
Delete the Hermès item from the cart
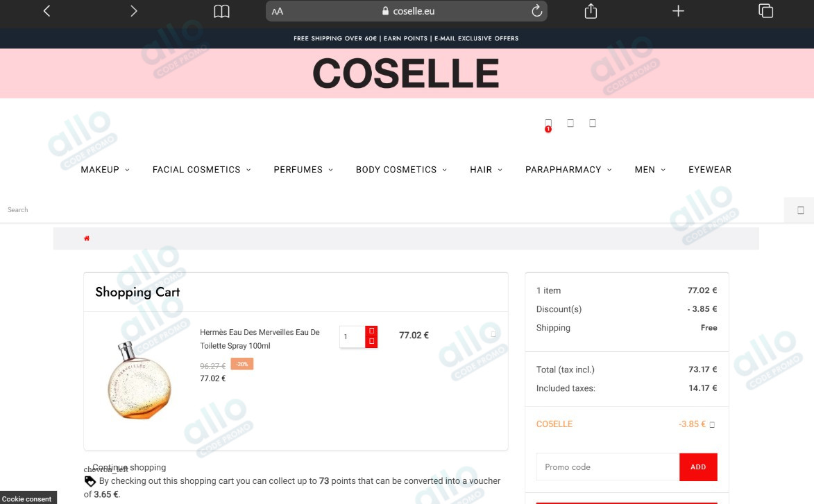(x=493, y=333)
